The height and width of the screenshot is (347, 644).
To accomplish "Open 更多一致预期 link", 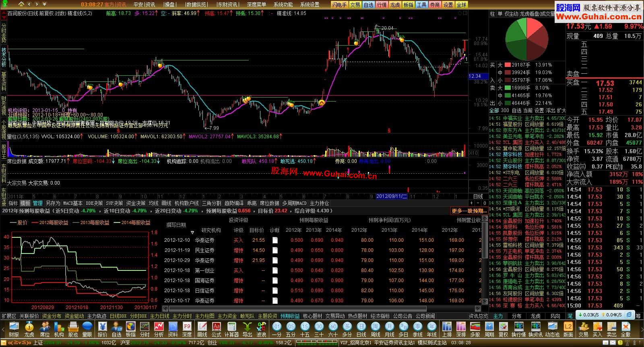I will click(469, 211).
